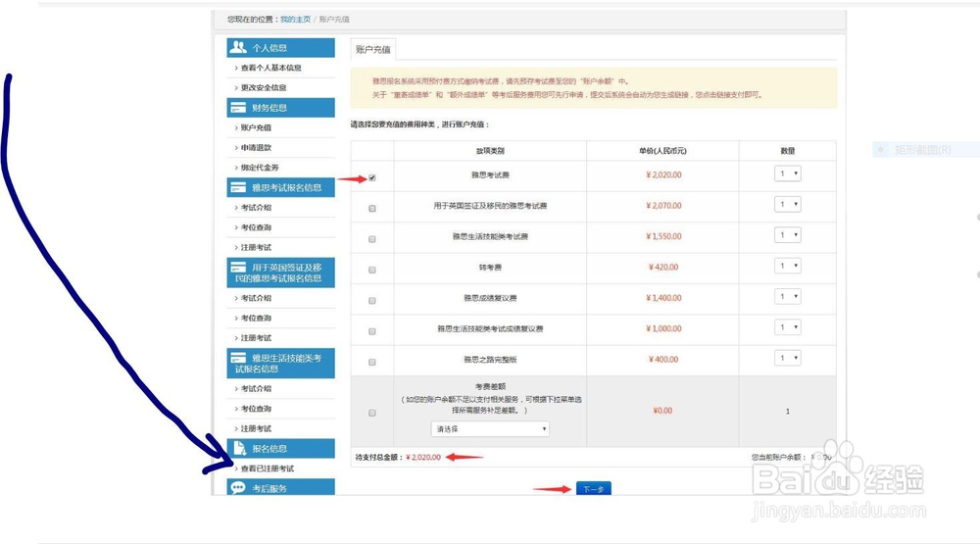Select the 账户充值 tab

[x=373, y=49]
